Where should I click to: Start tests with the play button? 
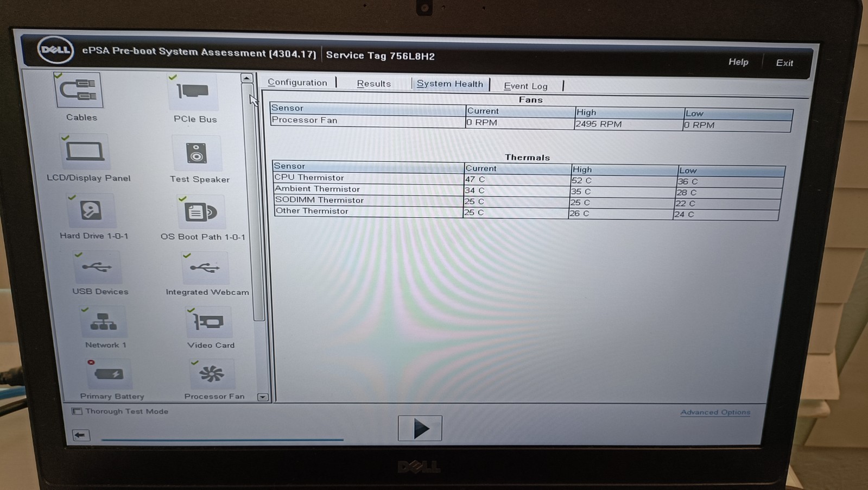pyautogui.click(x=420, y=429)
